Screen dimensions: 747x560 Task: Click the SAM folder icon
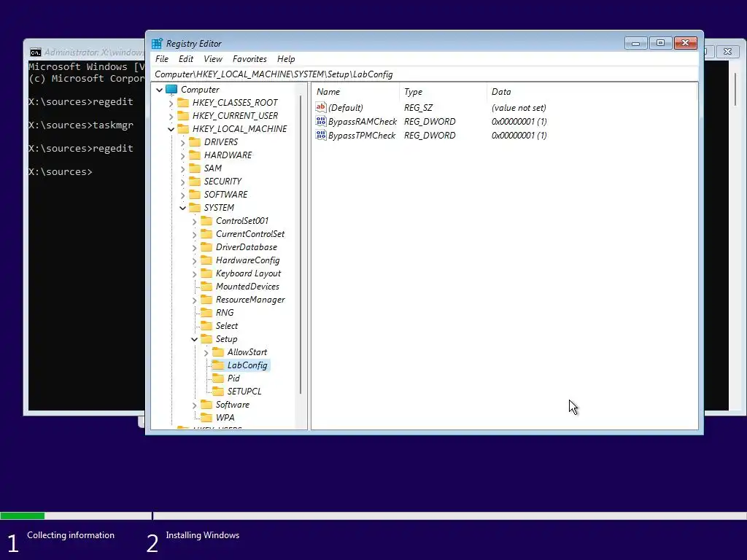click(x=195, y=168)
